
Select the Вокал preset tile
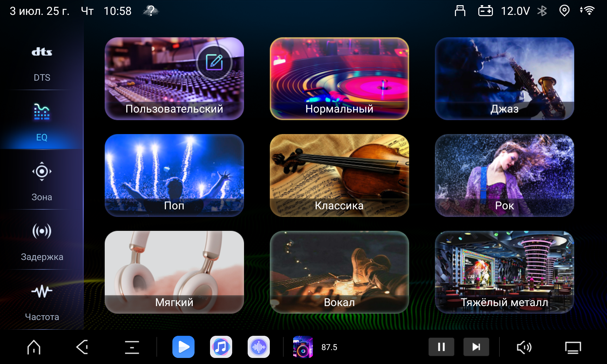(x=339, y=272)
